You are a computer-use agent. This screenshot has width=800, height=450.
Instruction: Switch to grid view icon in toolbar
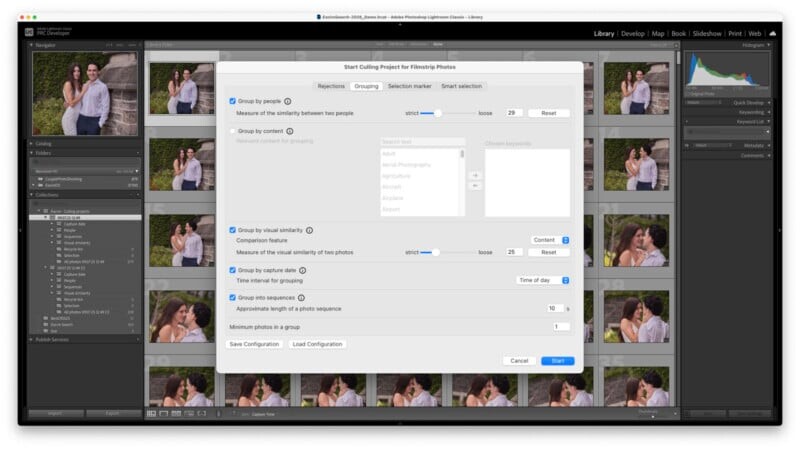(x=152, y=413)
